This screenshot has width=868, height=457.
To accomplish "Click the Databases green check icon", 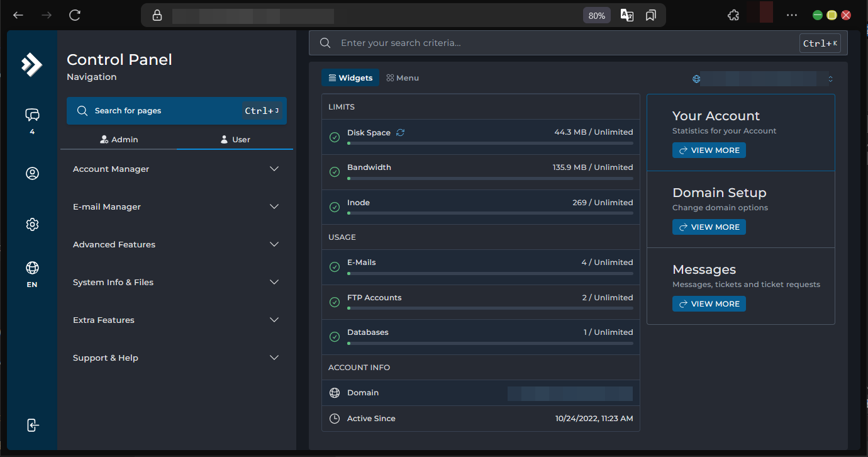I will point(335,337).
